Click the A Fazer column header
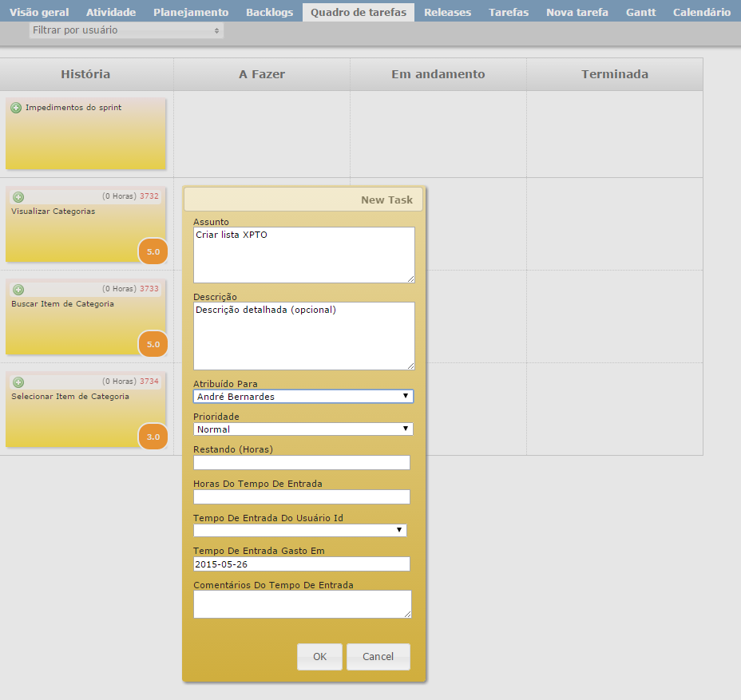Viewport: 741px width, 700px height. (262, 74)
